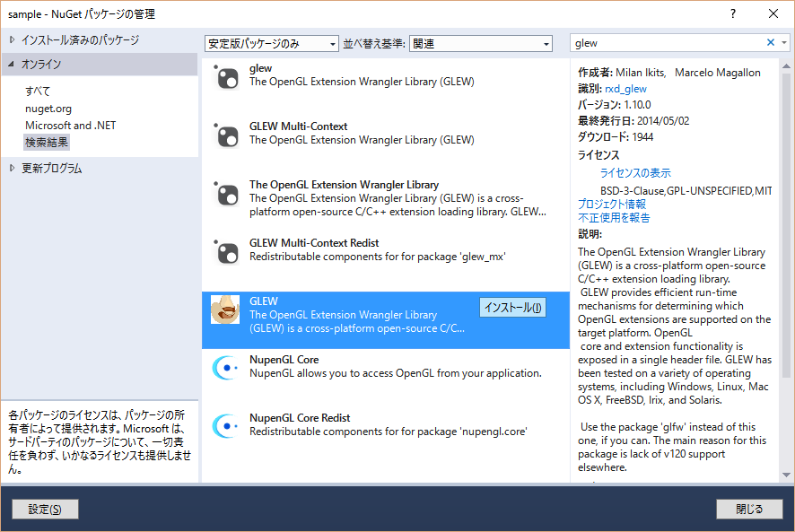Select NupenGL Core Redist package title
This screenshot has width=795, height=532.
(x=300, y=418)
